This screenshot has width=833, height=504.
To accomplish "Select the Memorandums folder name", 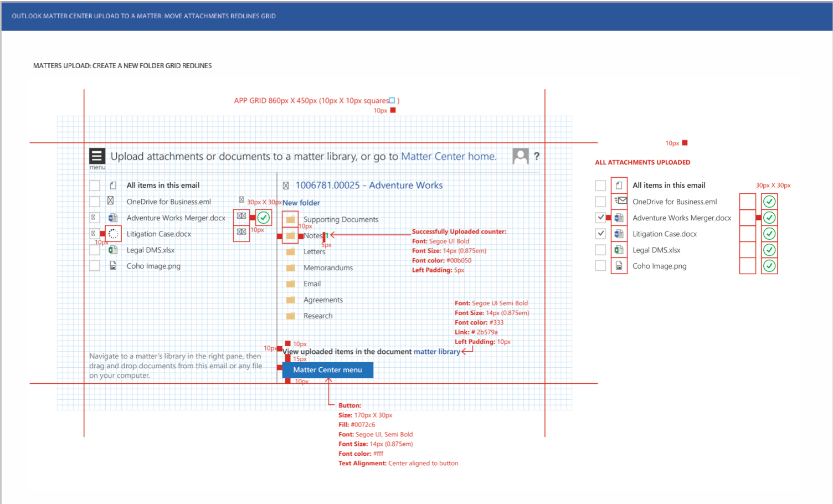I will click(x=328, y=268).
